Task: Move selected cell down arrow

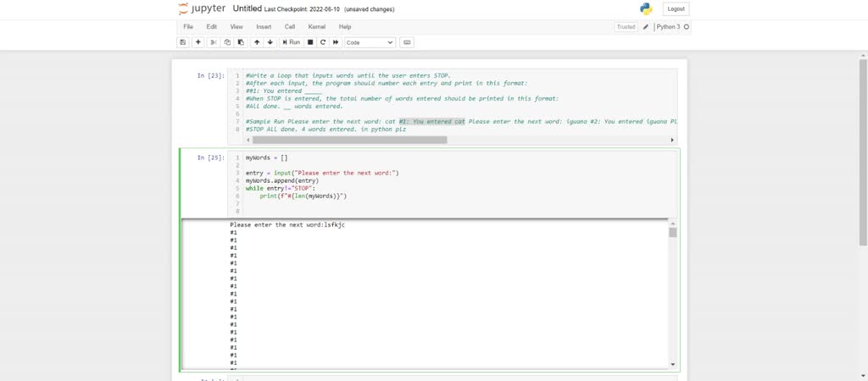Action: pyautogui.click(x=270, y=42)
